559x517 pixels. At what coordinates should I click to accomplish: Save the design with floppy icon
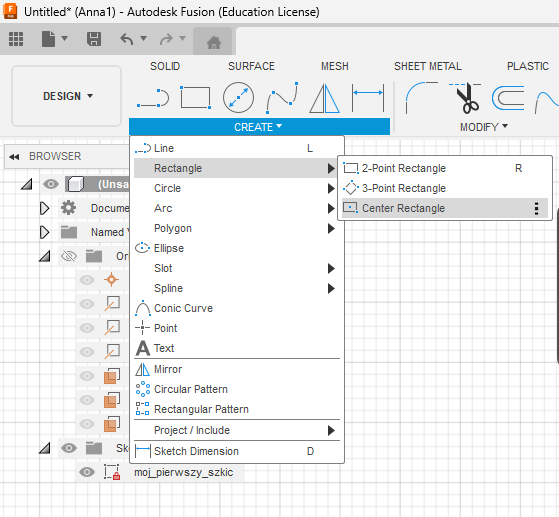click(94, 39)
